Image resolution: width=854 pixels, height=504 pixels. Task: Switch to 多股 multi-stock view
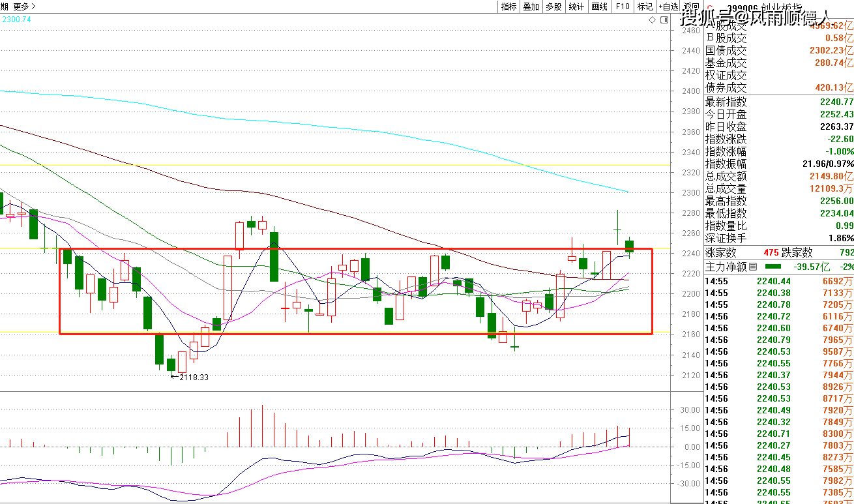[553, 7]
